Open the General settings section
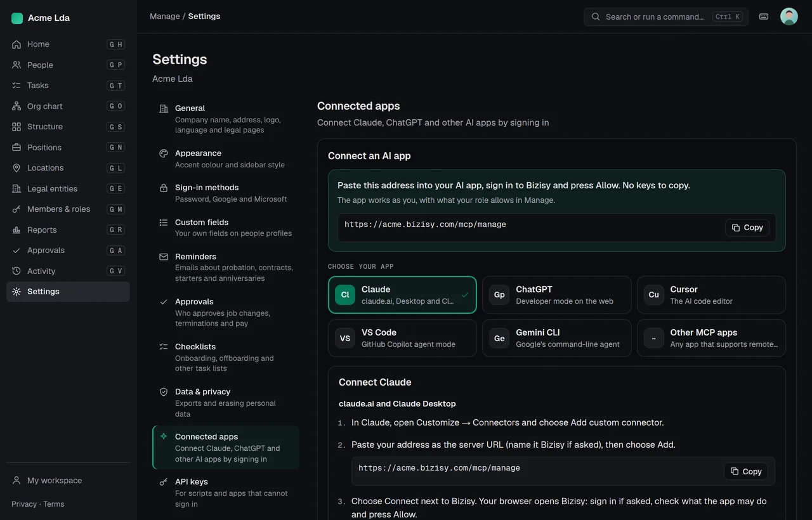Image resolution: width=812 pixels, height=520 pixels. tap(226, 119)
